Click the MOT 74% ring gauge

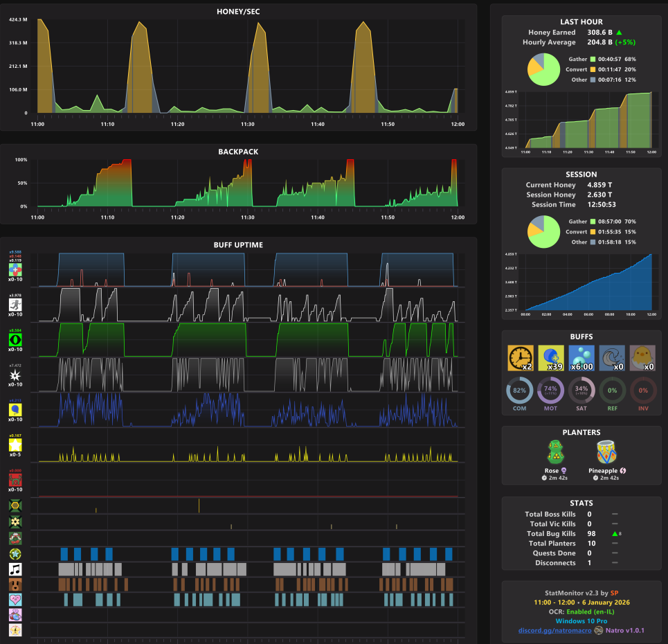[550, 391]
